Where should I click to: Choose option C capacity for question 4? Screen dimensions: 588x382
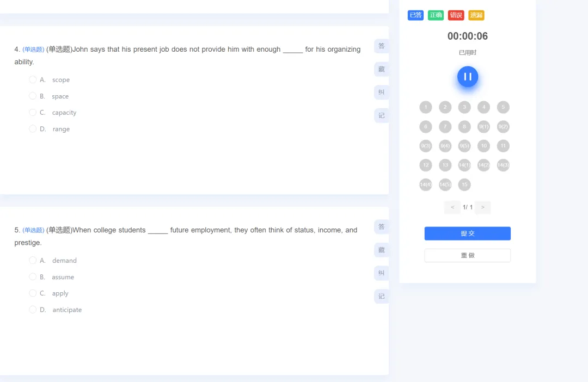pyautogui.click(x=33, y=112)
